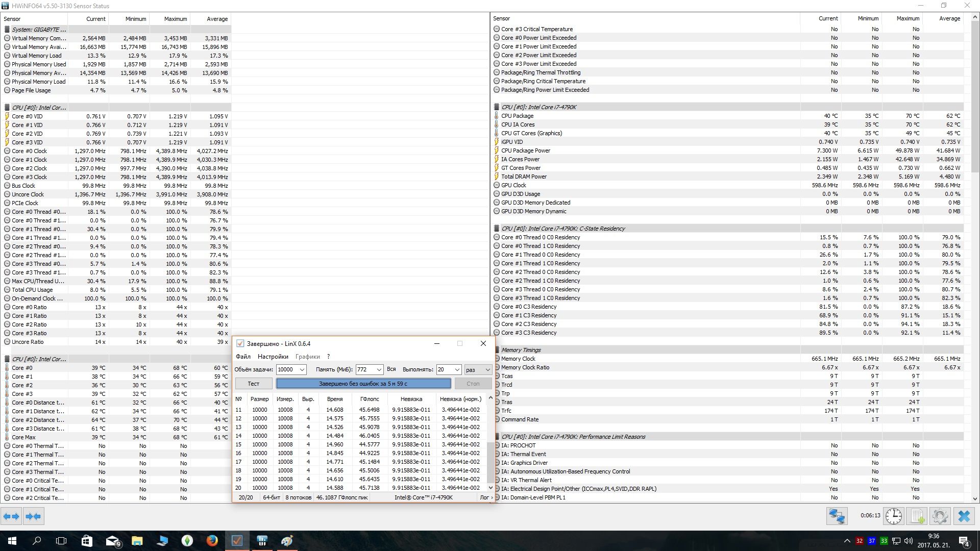The height and width of the screenshot is (551, 980).
Task: Select LinX result row number 14
Action: (359, 436)
